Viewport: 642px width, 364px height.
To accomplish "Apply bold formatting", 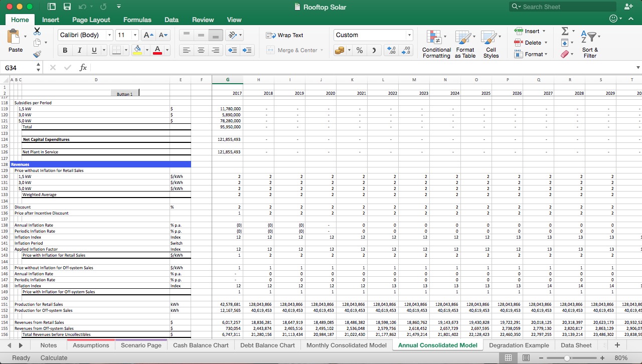I will coord(65,50).
